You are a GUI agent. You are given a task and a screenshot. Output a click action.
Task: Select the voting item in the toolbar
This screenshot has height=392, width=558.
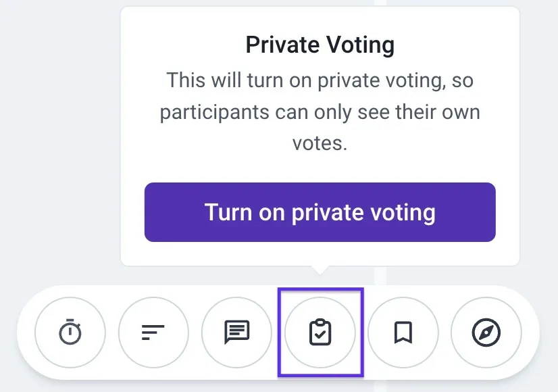[x=320, y=333]
